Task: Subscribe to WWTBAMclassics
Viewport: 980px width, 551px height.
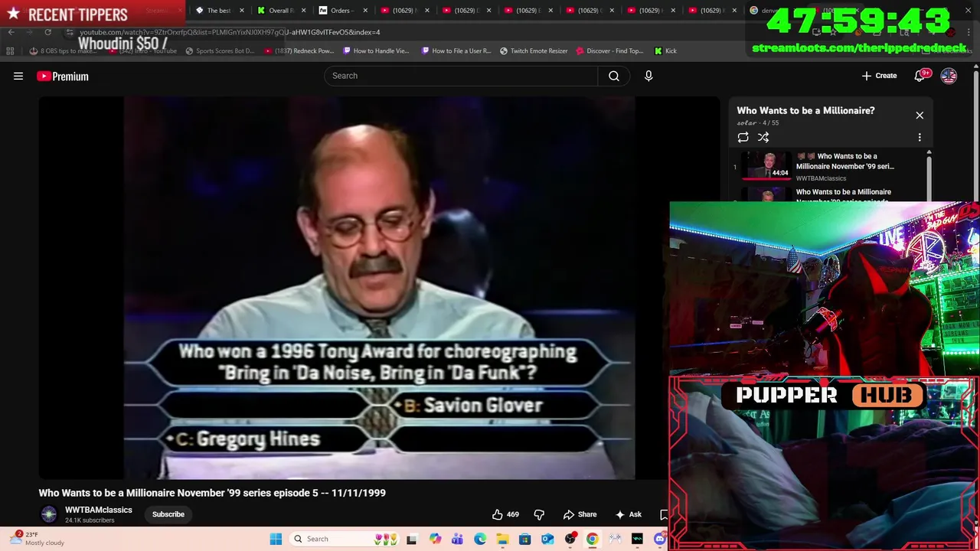Action: (168, 514)
